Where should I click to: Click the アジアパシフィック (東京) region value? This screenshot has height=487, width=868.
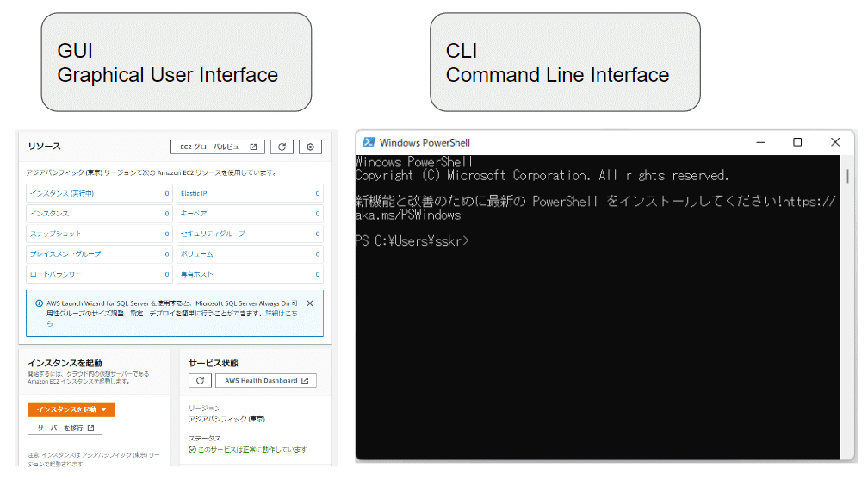[x=227, y=419]
